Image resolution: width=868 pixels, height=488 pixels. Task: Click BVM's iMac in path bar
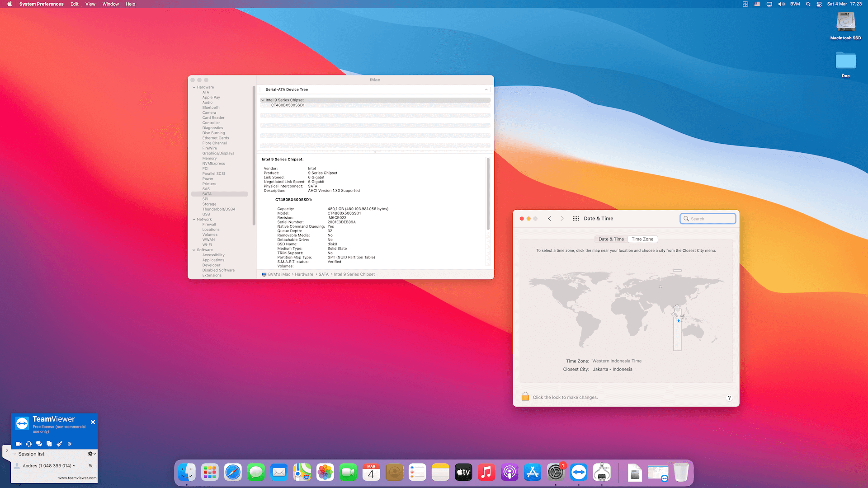[279, 274]
